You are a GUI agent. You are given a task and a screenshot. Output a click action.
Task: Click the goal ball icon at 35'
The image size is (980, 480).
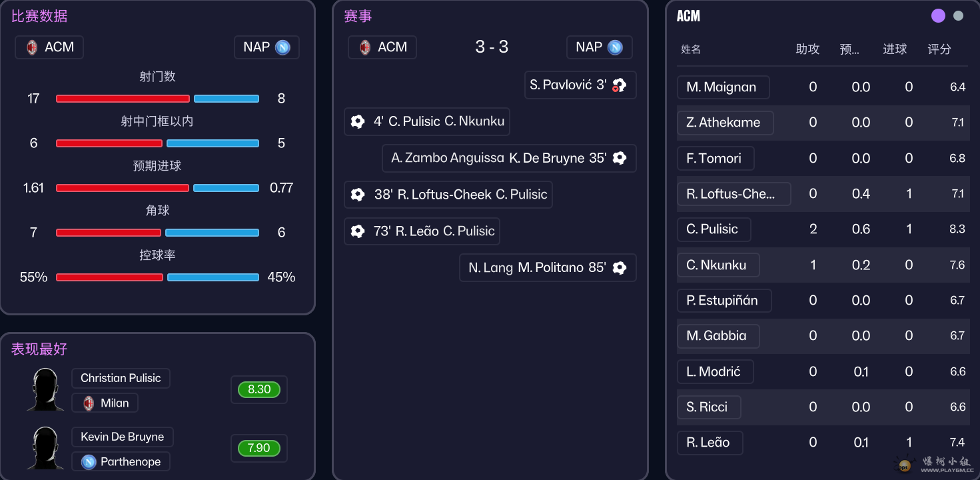click(x=620, y=158)
